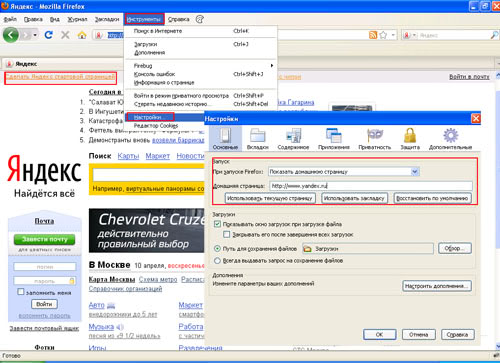Open the home page icon
The width and height of the screenshot is (500, 363).
coord(82,35)
